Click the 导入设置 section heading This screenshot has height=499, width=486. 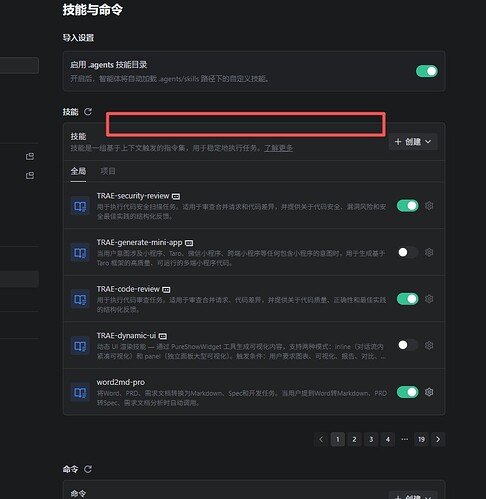coord(78,38)
